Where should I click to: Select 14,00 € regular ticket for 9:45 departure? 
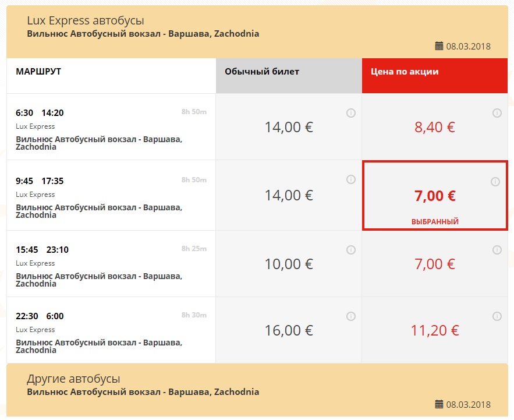[x=289, y=195]
